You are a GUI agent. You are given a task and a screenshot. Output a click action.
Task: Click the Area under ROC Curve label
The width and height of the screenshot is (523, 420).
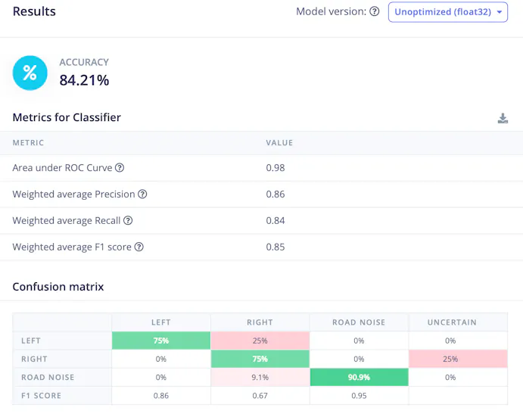click(62, 168)
